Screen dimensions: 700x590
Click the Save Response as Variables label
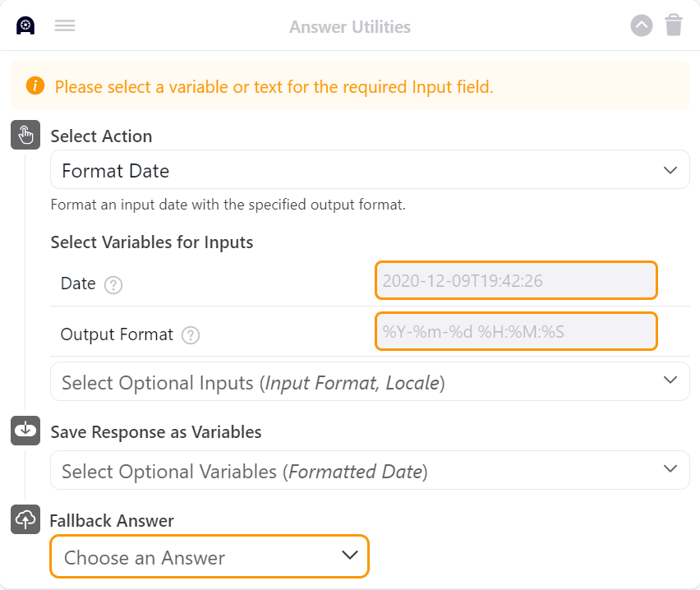[x=156, y=431]
